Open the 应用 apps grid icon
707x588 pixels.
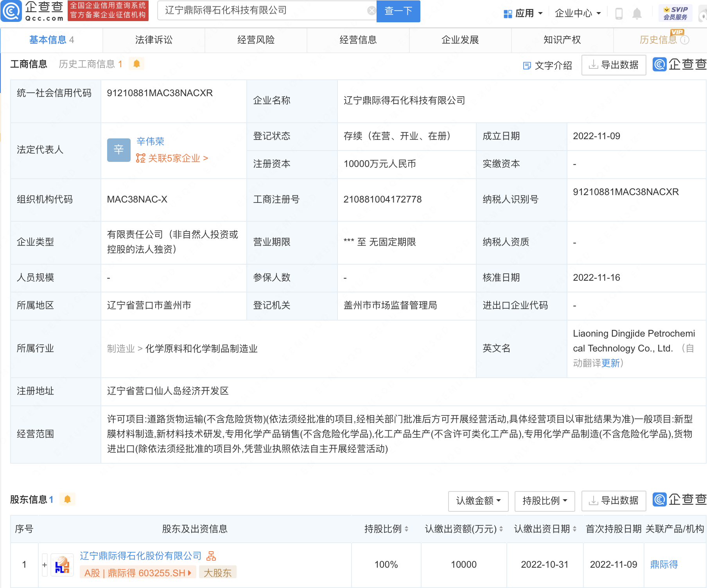click(507, 13)
